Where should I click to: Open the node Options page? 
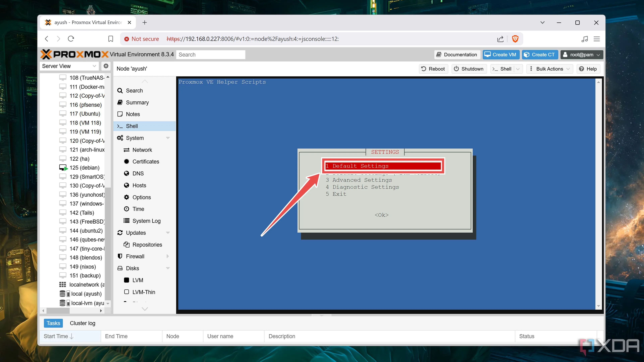tap(142, 197)
